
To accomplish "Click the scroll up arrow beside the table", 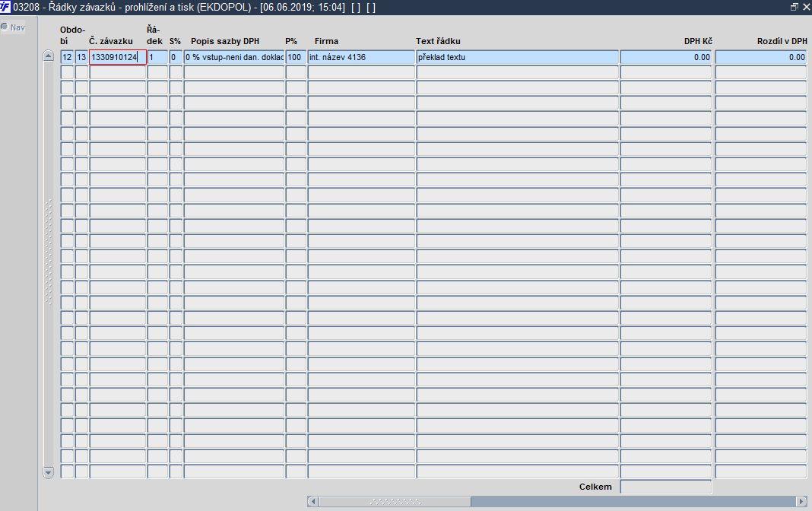I will [x=48, y=56].
